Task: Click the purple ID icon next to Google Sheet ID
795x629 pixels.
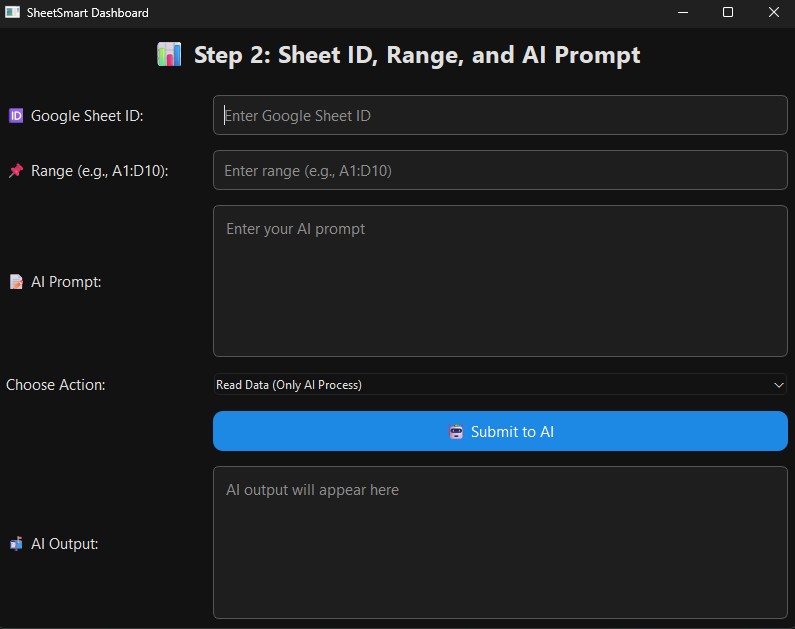Action: (16, 116)
